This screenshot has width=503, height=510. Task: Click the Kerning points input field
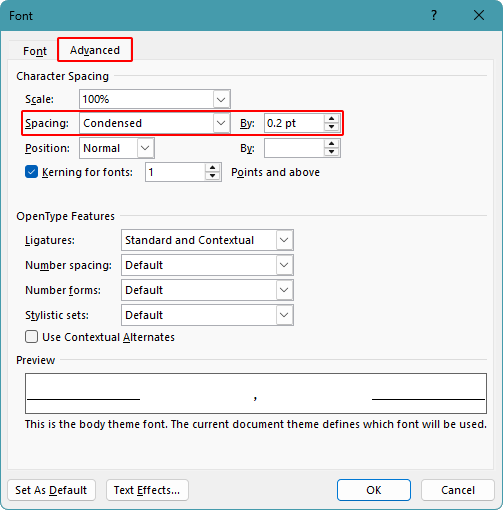(x=175, y=172)
